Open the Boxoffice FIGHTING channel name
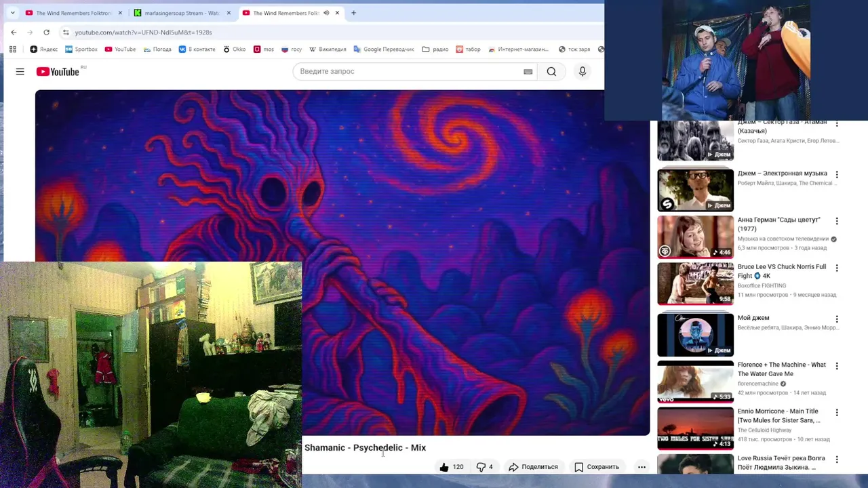868x488 pixels. pos(762,286)
